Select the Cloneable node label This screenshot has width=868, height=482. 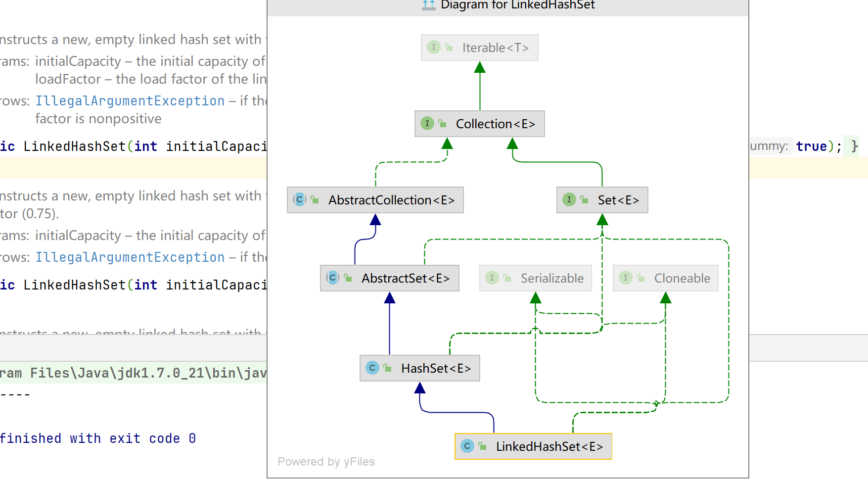point(682,278)
